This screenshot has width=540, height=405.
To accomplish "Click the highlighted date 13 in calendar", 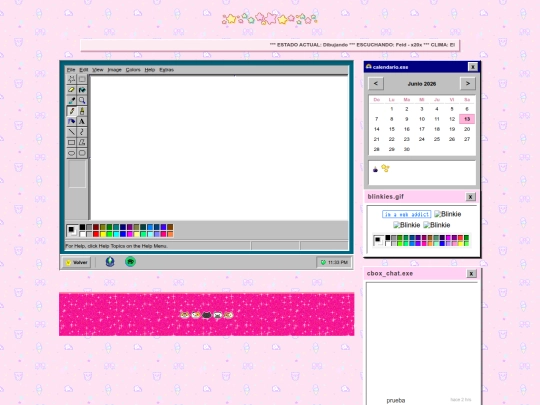I will tap(467, 119).
